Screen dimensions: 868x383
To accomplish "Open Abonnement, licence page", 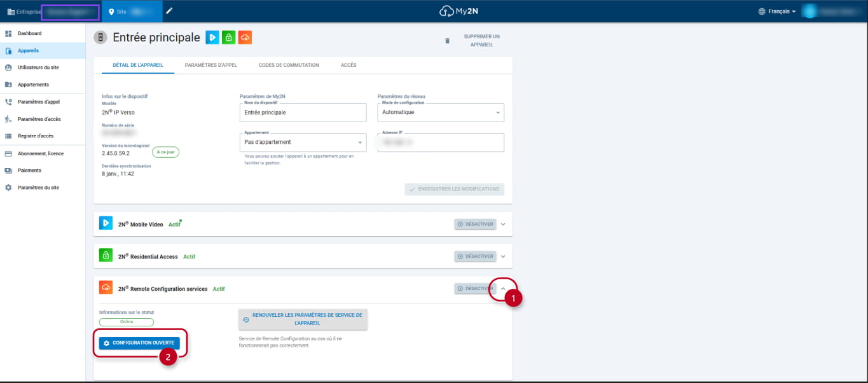I will tap(43, 153).
